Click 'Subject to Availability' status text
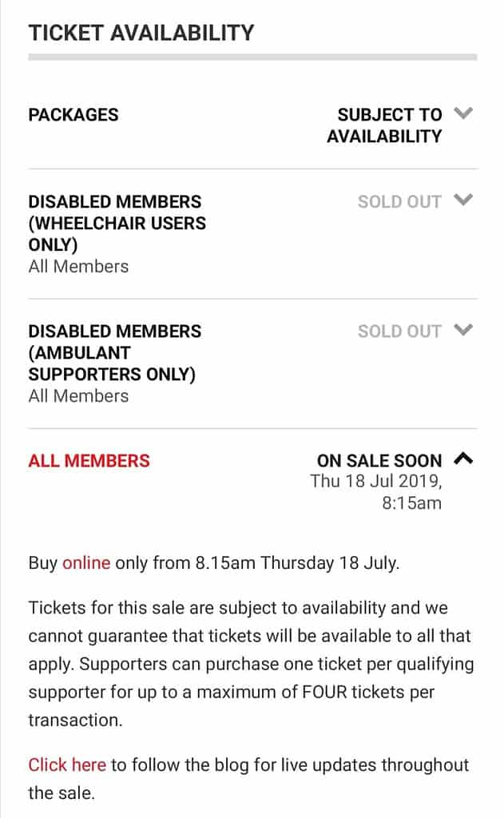Screen dimensions: 504x818 pyautogui.click(x=384, y=125)
